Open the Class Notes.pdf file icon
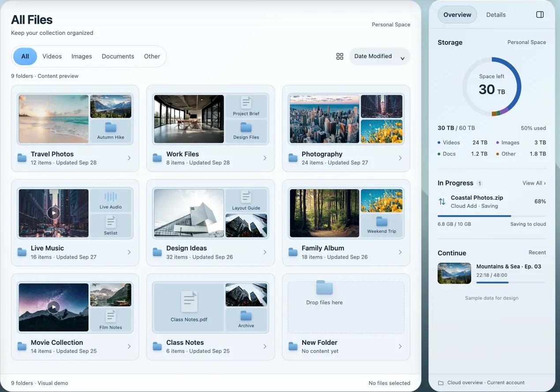This screenshot has width=560, height=392. point(189,302)
